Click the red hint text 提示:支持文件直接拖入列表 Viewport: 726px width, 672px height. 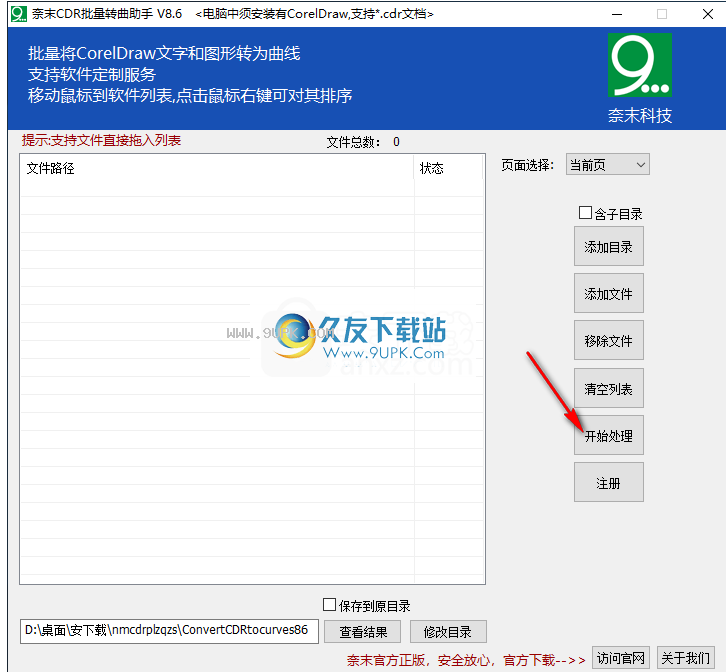click(101, 140)
